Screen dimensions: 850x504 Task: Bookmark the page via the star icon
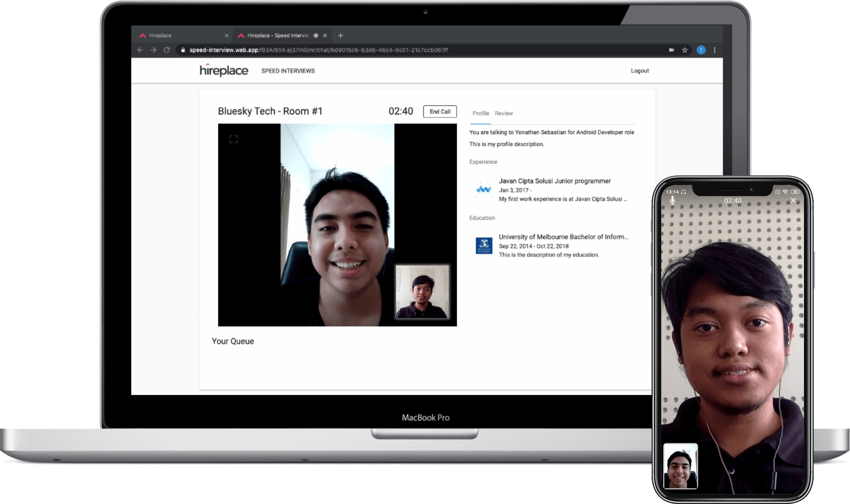click(684, 50)
